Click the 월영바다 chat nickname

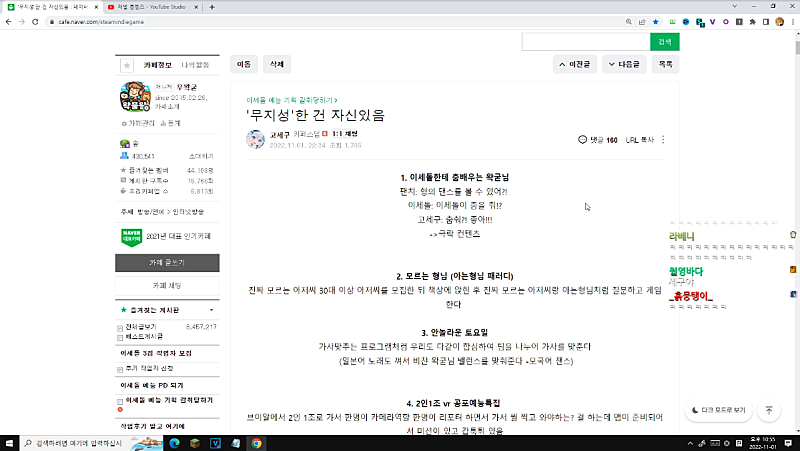point(686,271)
